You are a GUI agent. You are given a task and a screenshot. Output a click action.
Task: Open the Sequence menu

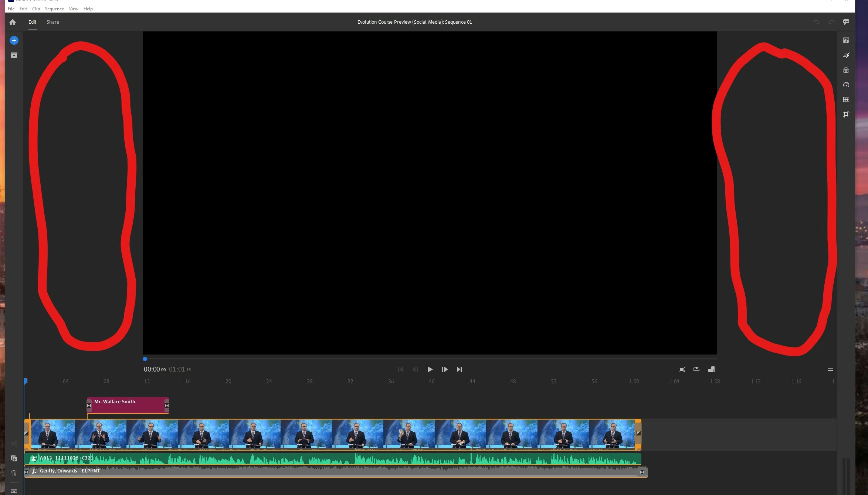coord(54,9)
